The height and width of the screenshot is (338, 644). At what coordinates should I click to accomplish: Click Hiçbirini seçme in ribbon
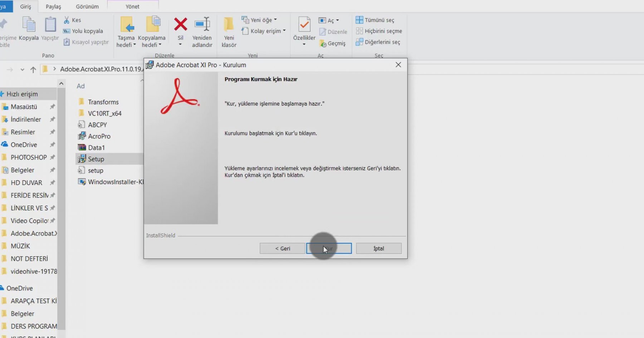379,31
